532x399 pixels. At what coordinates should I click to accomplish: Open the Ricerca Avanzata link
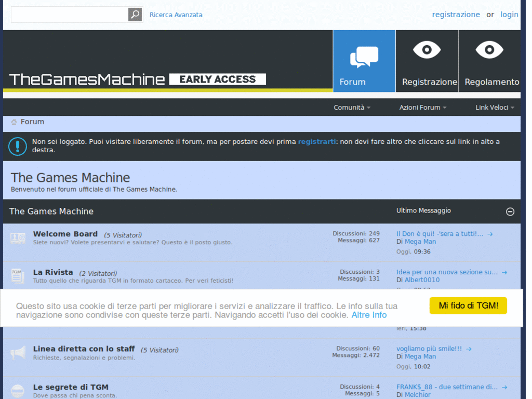tap(176, 15)
